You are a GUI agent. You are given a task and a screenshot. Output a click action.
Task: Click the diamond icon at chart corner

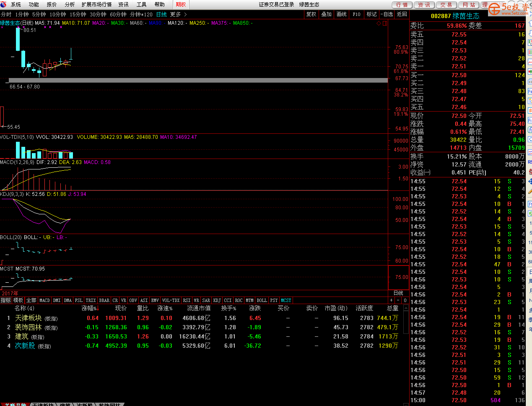pos(379,23)
